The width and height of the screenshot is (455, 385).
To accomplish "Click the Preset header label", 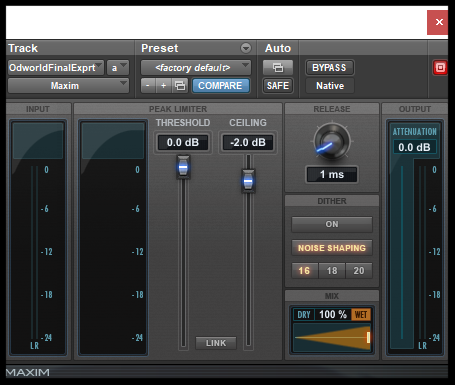I will [x=160, y=48].
